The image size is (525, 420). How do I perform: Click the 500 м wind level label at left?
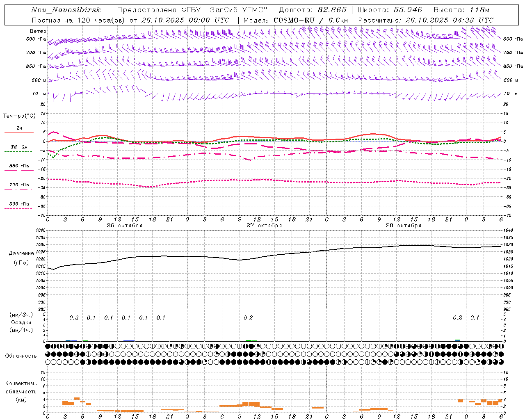(39, 80)
